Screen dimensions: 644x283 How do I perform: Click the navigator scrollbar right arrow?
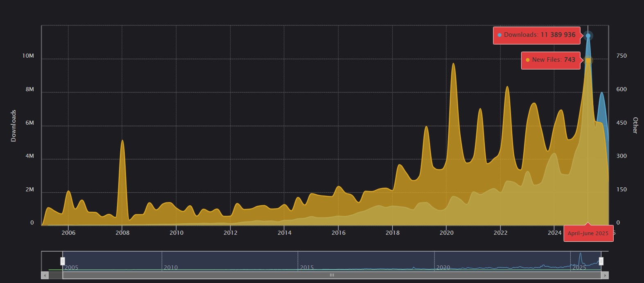pos(605,275)
